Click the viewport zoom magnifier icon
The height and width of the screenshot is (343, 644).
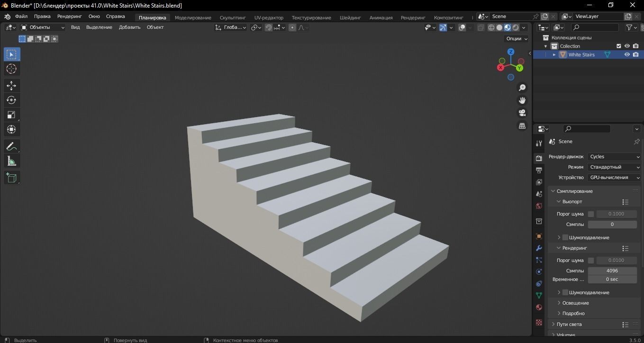click(522, 88)
